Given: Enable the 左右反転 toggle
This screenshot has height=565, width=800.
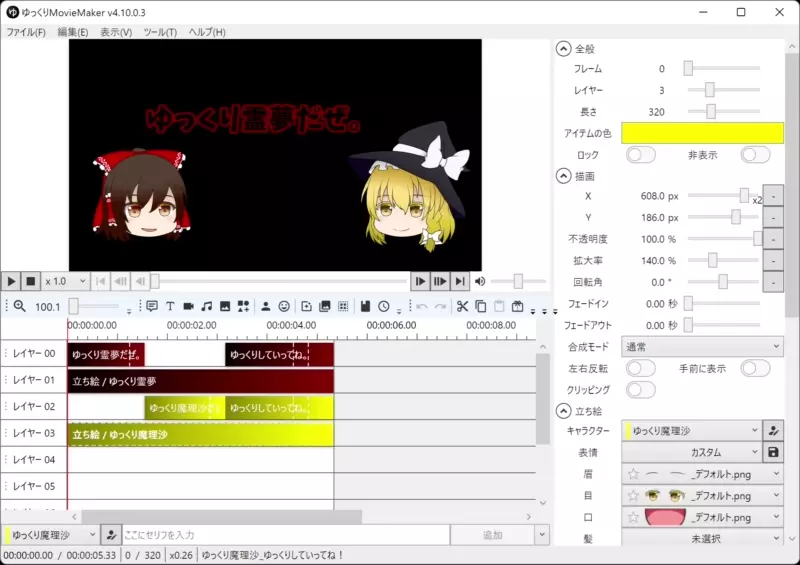Looking at the screenshot, I should coord(640,369).
